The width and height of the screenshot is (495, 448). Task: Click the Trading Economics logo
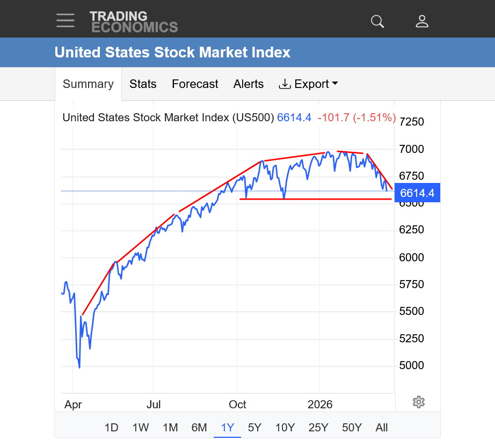pos(133,21)
